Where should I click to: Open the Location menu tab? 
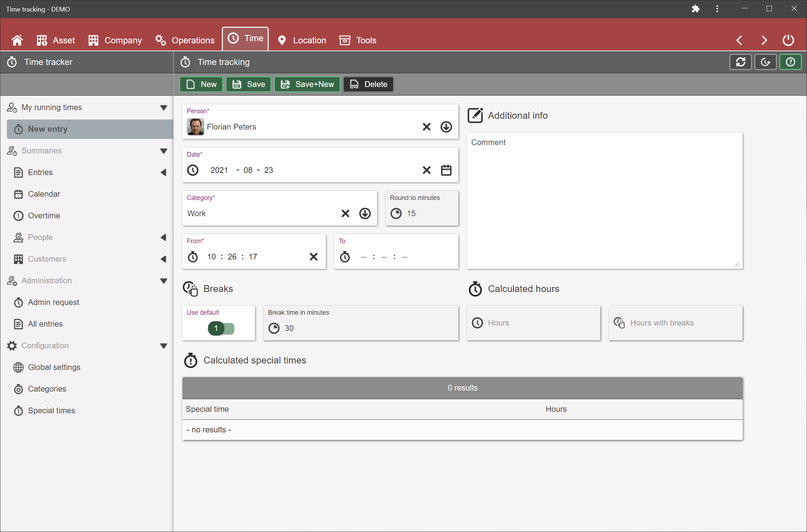tap(302, 40)
